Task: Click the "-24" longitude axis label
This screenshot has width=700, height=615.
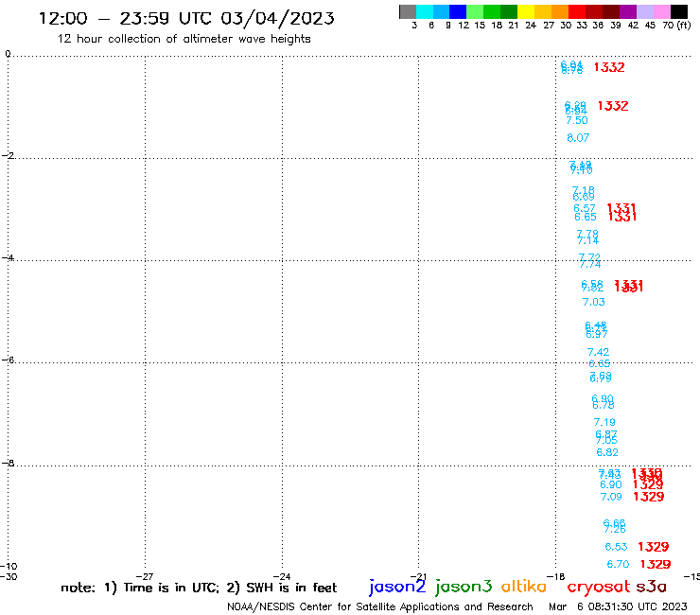Action: [282, 576]
